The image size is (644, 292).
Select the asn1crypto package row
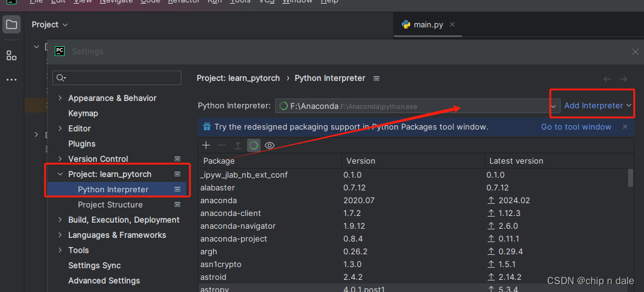coord(413,264)
